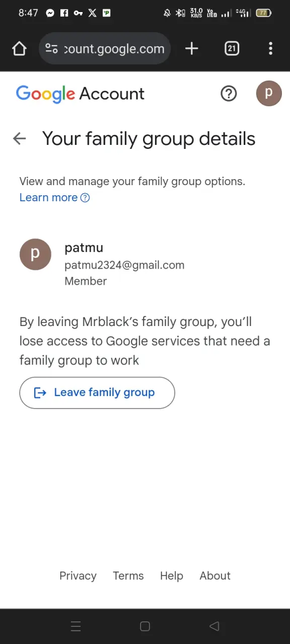This screenshot has width=290, height=644.
Task: Open site settings icon in address bar
Action: (x=51, y=49)
